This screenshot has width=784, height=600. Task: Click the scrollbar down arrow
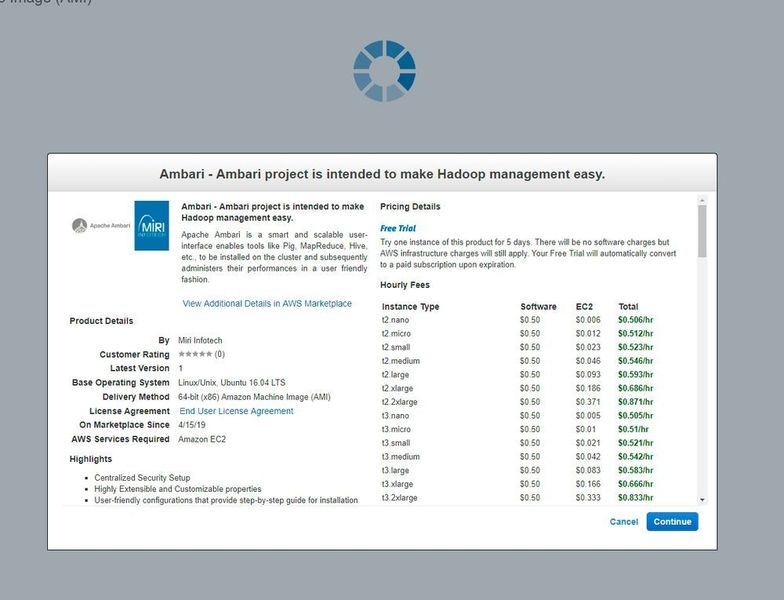click(x=702, y=500)
